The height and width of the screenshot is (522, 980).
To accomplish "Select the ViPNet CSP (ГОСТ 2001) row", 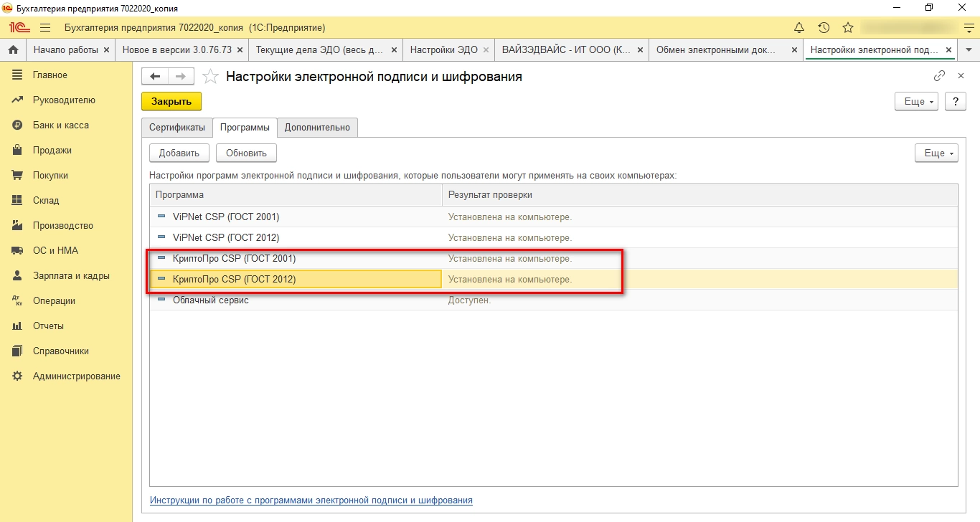I will point(553,217).
